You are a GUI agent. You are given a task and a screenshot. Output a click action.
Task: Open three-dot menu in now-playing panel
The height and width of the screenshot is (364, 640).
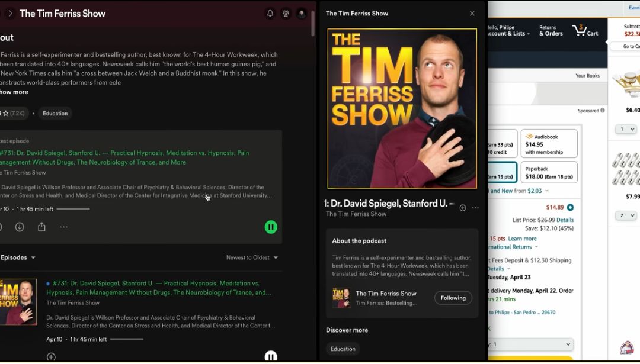click(475, 208)
